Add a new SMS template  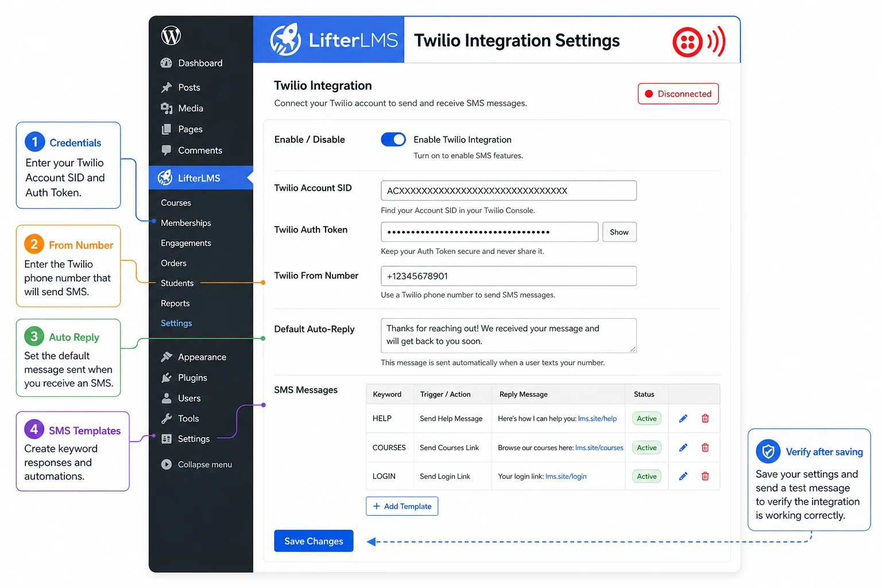pyautogui.click(x=402, y=506)
